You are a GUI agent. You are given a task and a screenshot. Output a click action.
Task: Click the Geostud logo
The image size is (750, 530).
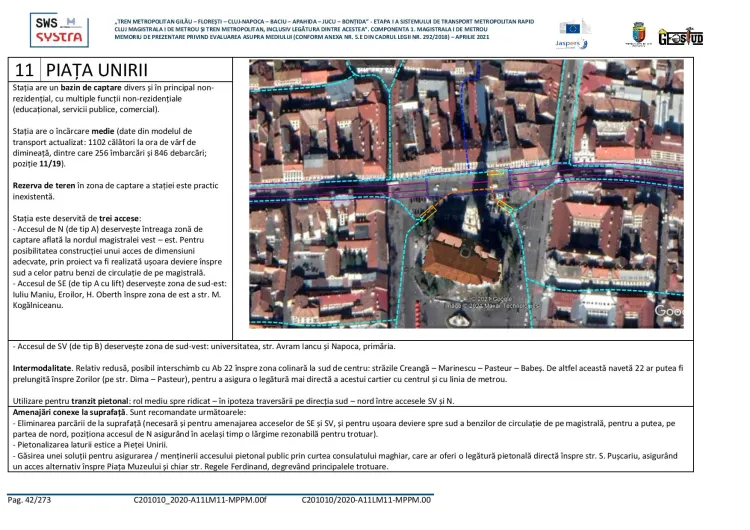(x=681, y=37)
